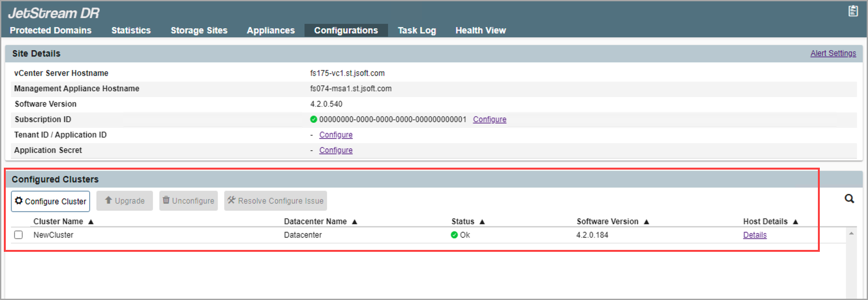
Task: Click the green Subscription ID check icon
Action: coord(314,119)
